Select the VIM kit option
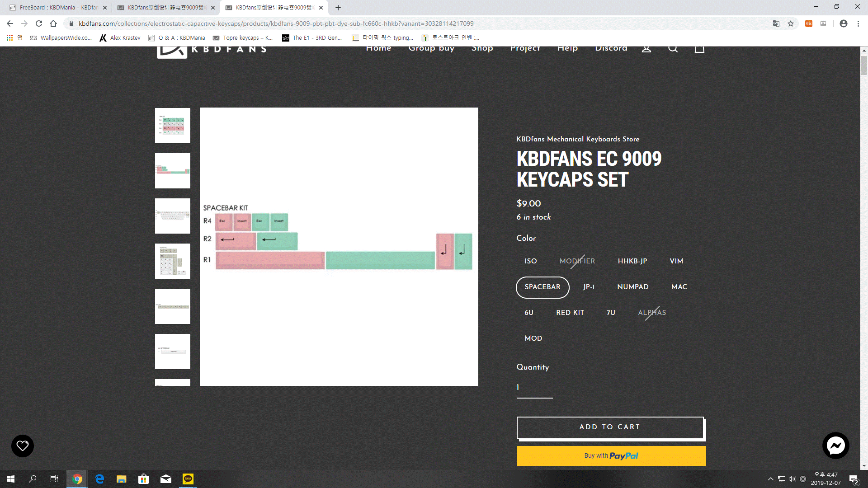Image resolution: width=868 pixels, height=488 pixels. 676,261
